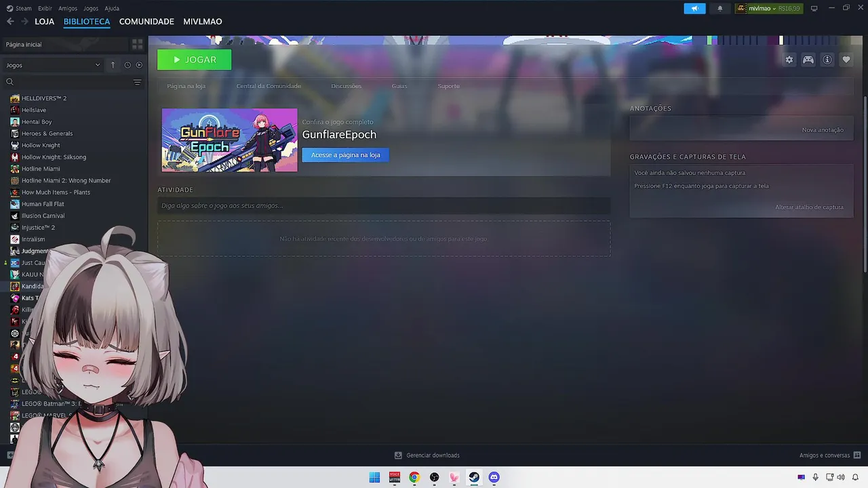Filter by recent activity clock icon
Image resolution: width=868 pixels, height=488 pixels.
(x=127, y=65)
